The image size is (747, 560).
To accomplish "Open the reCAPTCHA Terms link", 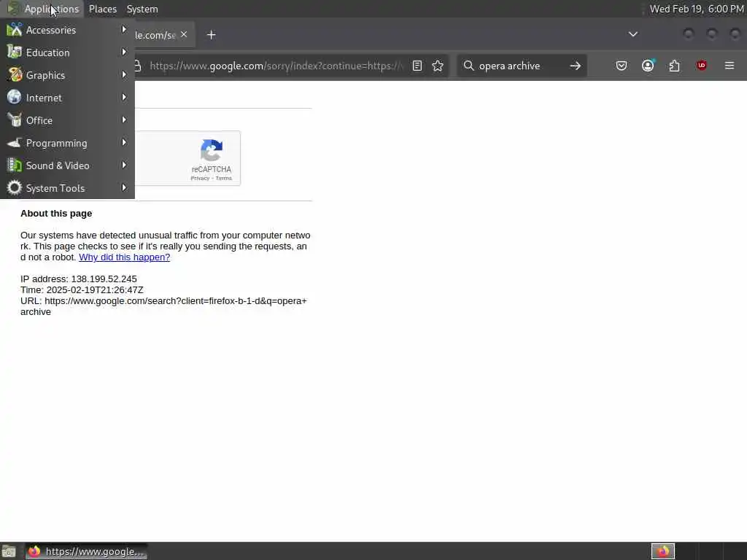I will (x=223, y=178).
